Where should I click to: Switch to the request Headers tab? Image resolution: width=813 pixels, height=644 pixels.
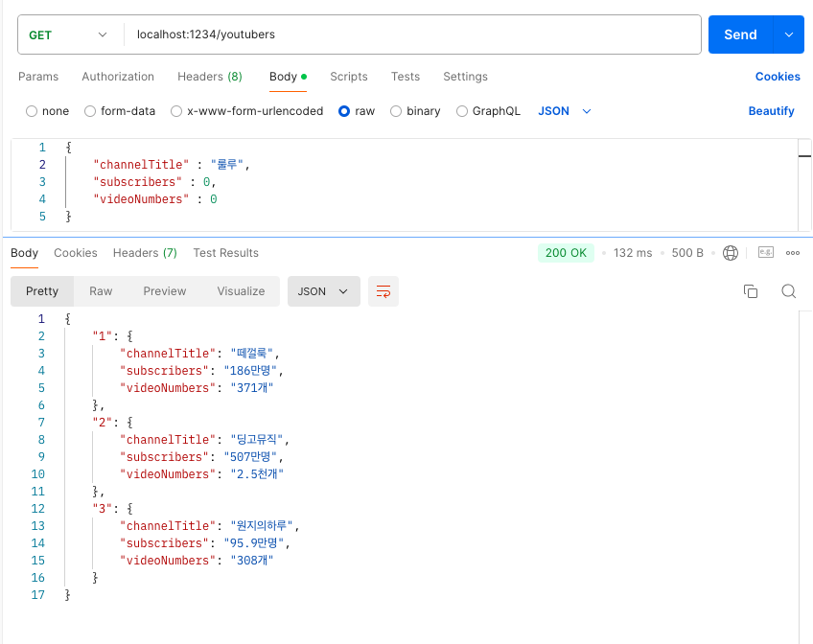[209, 77]
